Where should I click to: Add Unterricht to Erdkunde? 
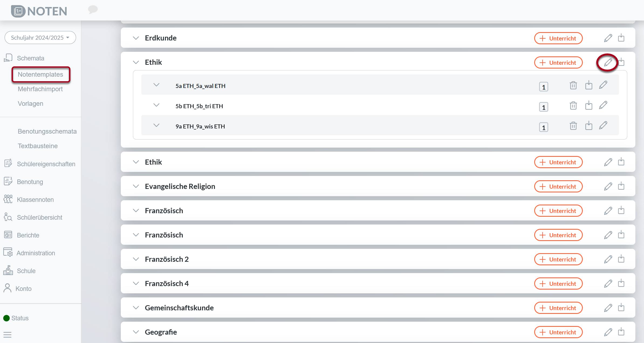[558, 38]
